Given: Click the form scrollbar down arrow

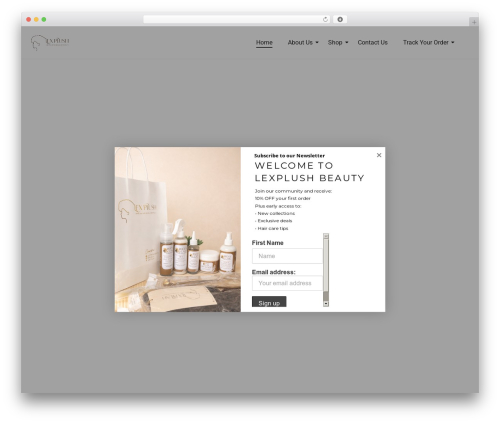Looking at the screenshot, I should pyautogui.click(x=326, y=304).
